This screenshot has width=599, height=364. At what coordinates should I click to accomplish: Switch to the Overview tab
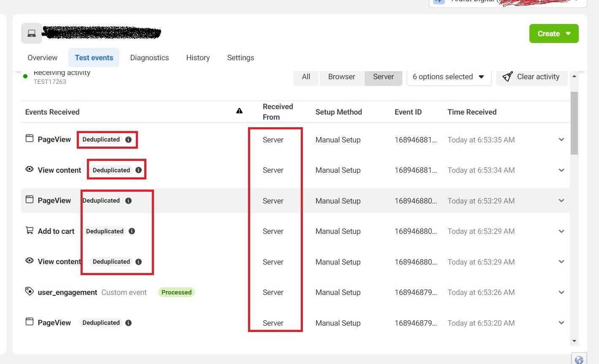pyautogui.click(x=43, y=58)
